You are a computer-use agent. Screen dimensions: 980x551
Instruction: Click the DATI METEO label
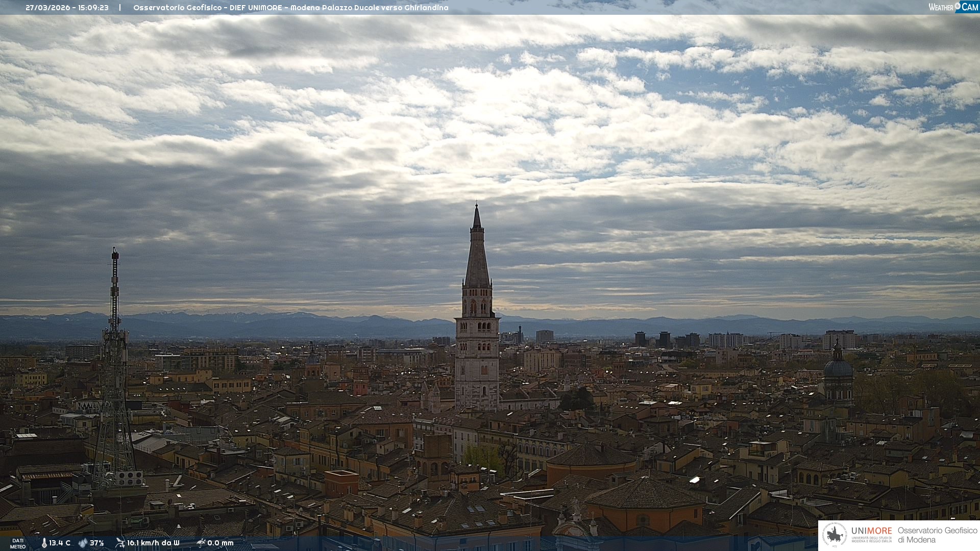pos(18,543)
